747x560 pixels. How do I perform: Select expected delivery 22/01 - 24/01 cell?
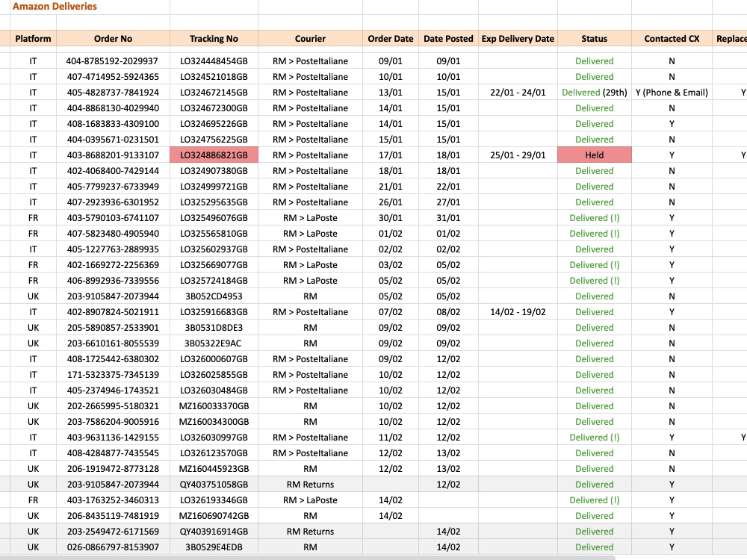point(518,93)
